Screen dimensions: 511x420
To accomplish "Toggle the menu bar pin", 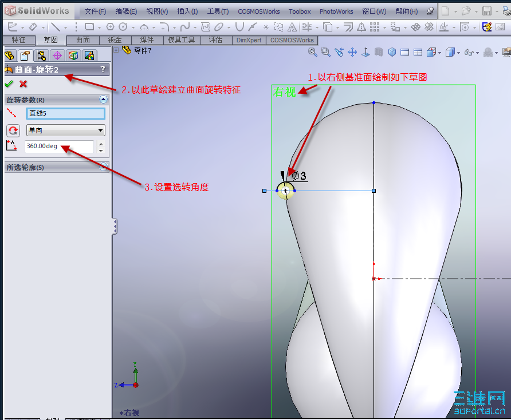I will pos(430,11).
